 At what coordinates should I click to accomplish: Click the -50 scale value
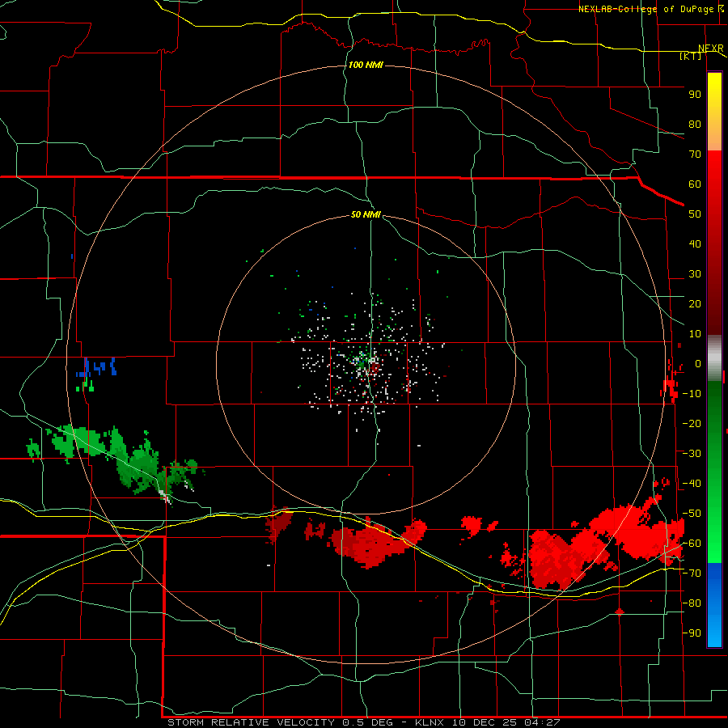[692, 514]
